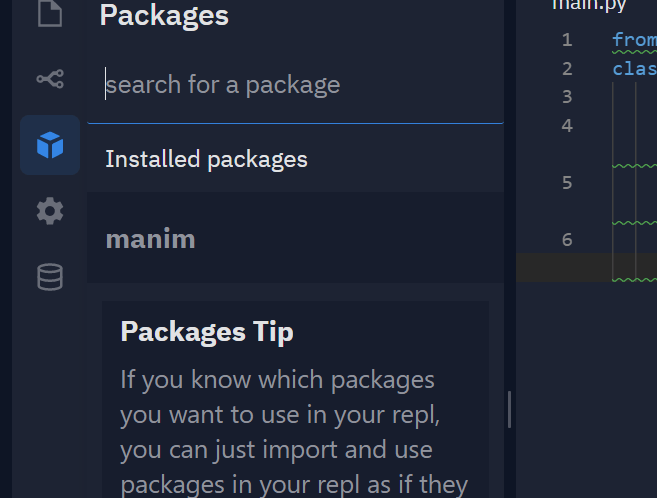Viewport: 657px width, 498px height.
Task: Focus the search for a package field
Action: point(295,85)
